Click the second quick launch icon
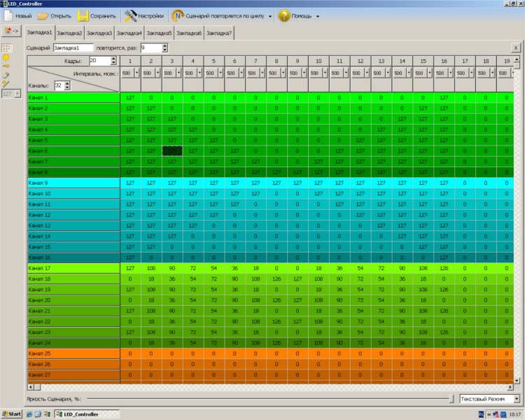Screen dimensions: 525x420 [x=38, y=414]
